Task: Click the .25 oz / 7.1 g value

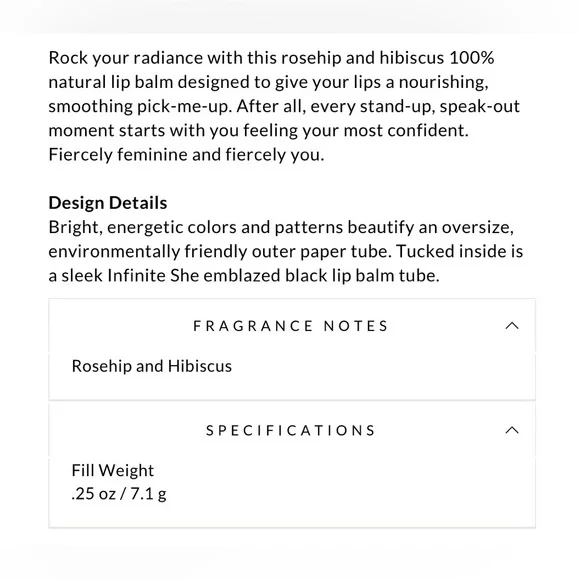Action: [x=119, y=494]
